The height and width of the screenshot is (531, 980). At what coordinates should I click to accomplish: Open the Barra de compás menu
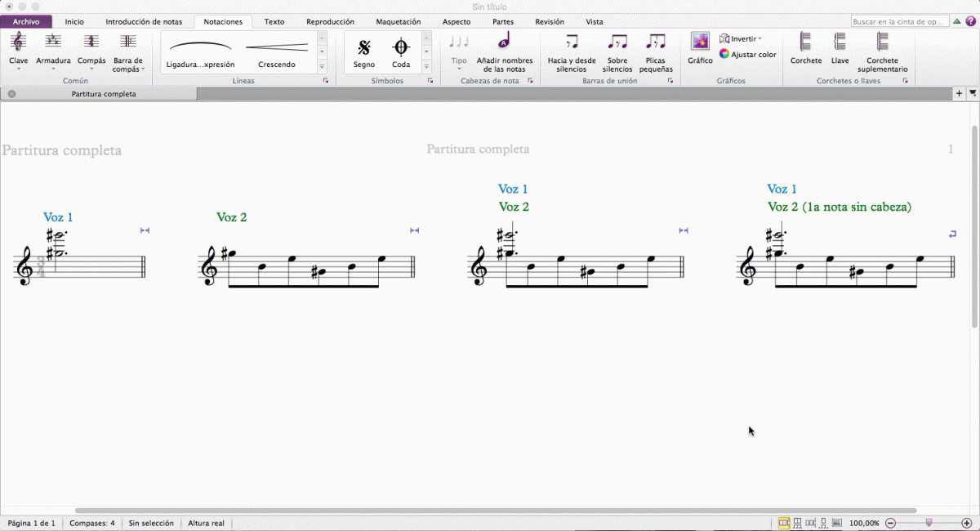(x=128, y=51)
